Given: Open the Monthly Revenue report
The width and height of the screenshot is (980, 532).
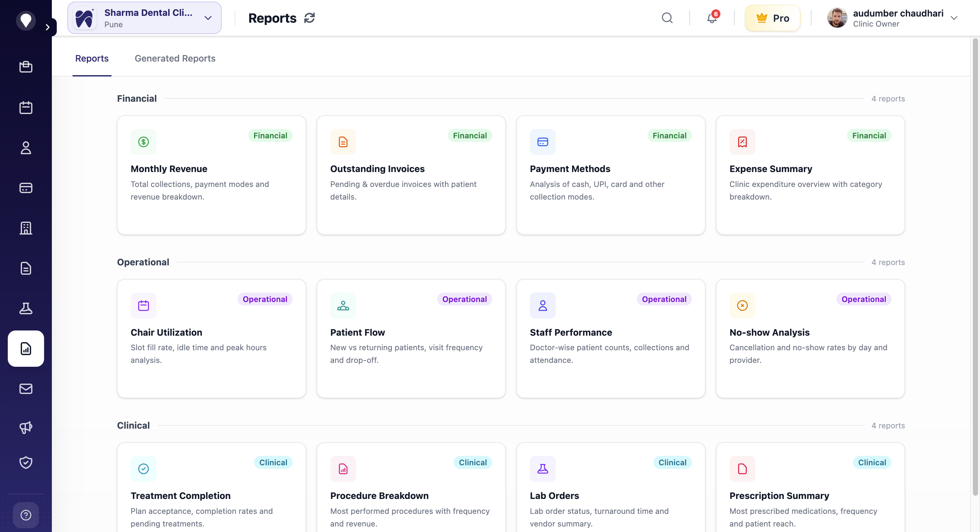Looking at the screenshot, I should tap(212, 175).
